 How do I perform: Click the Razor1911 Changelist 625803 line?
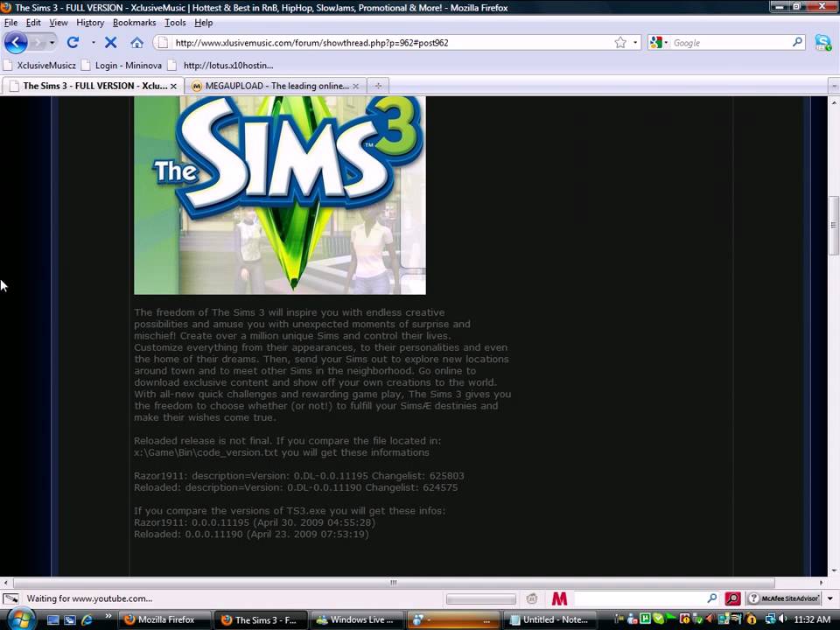click(299, 476)
